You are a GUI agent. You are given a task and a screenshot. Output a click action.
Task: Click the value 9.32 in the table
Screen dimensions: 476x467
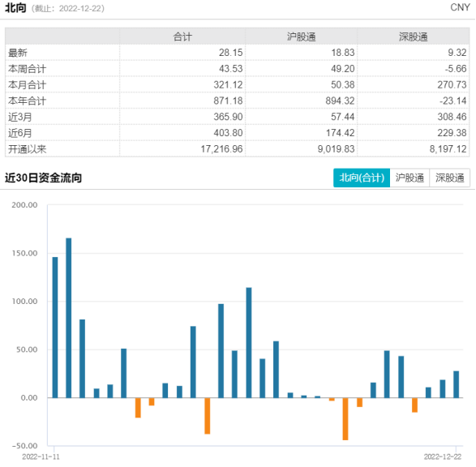(x=457, y=53)
